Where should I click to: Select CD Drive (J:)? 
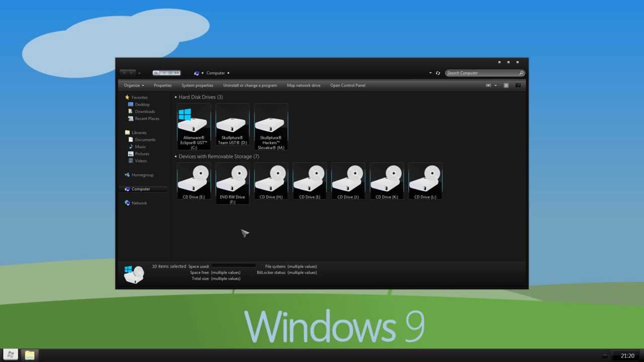point(348,181)
